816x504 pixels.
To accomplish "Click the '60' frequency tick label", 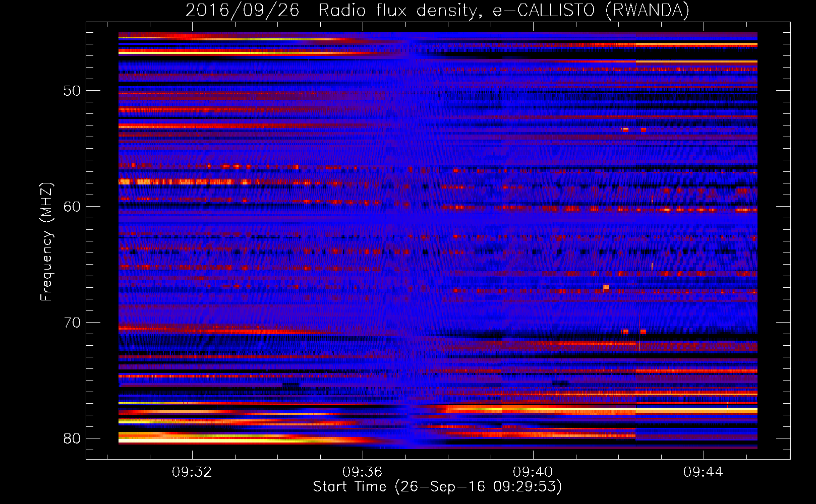I will point(72,207).
